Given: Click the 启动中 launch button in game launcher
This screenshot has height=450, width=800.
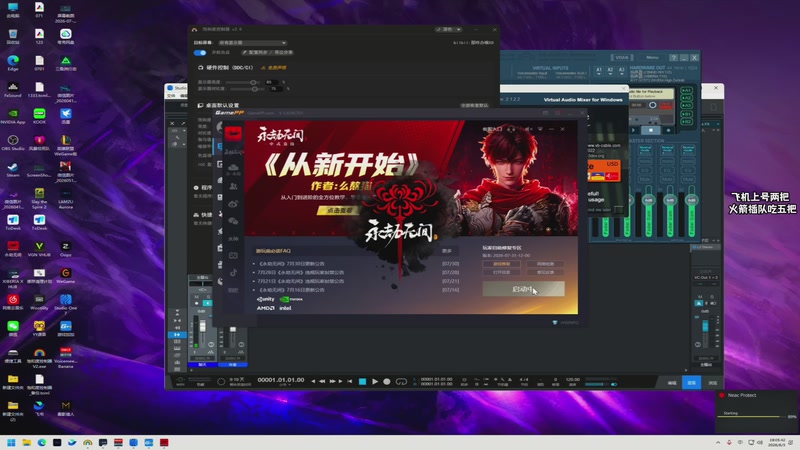Looking at the screenshot, I should point(523,289).
